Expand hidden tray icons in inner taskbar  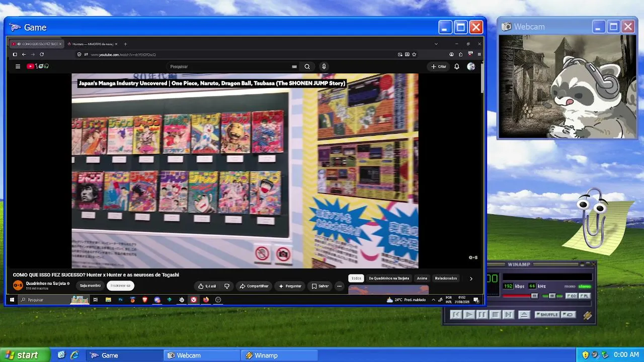point(433,300)
